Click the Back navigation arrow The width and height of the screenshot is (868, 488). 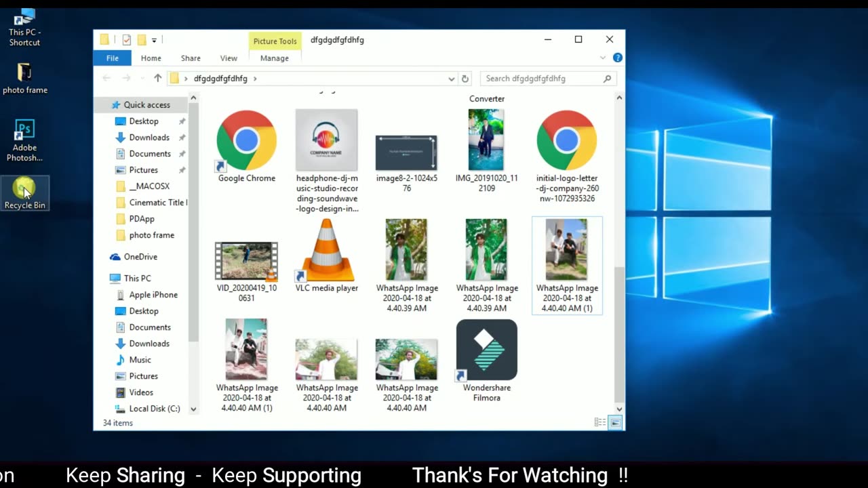point(106,79)
